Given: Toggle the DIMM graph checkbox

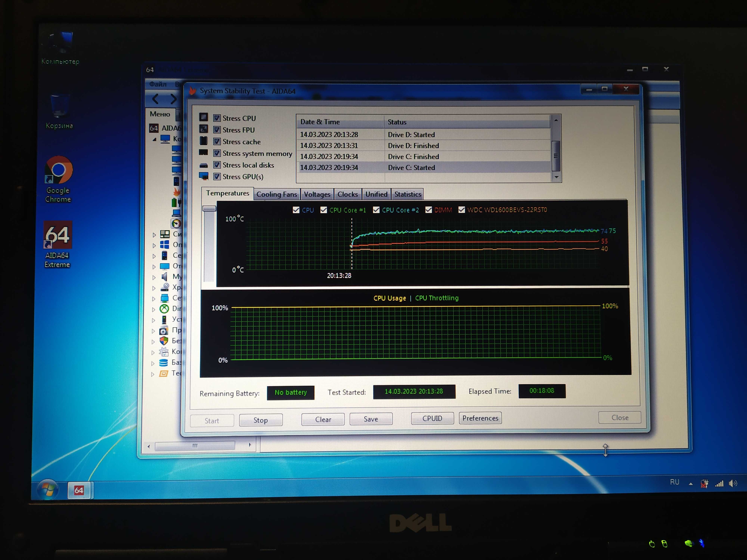Looking at the screenshot, I should coord(429,210).
